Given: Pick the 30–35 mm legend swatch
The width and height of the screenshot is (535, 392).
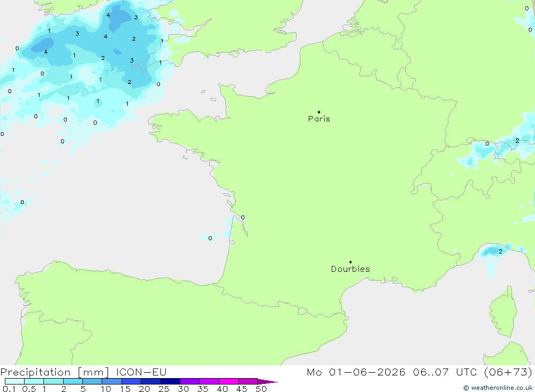Looking at the screenshot, I should pos(190,381).
